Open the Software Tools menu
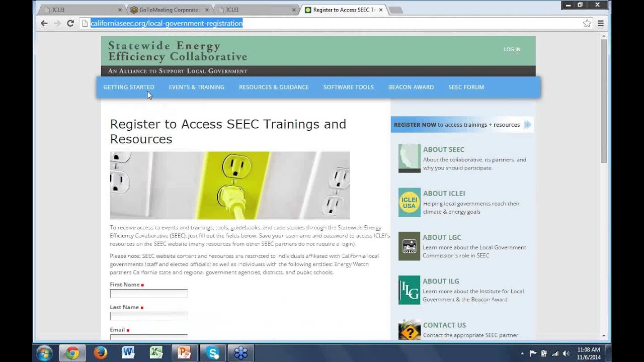Viewport: 644px width, 362px height. (349, 87)
